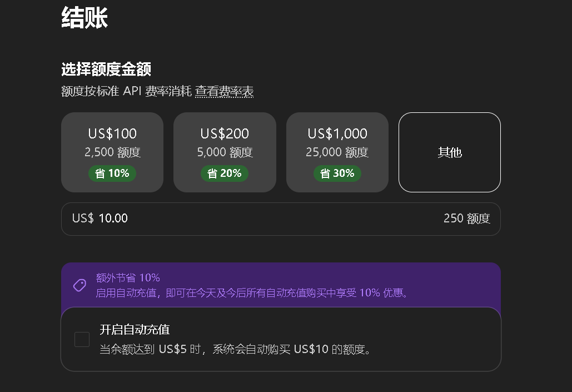The width and height of the screenshot is (572, 392).
Task: Enable the 开启自动充值 checkbox
Action: [x=82, y=339]
